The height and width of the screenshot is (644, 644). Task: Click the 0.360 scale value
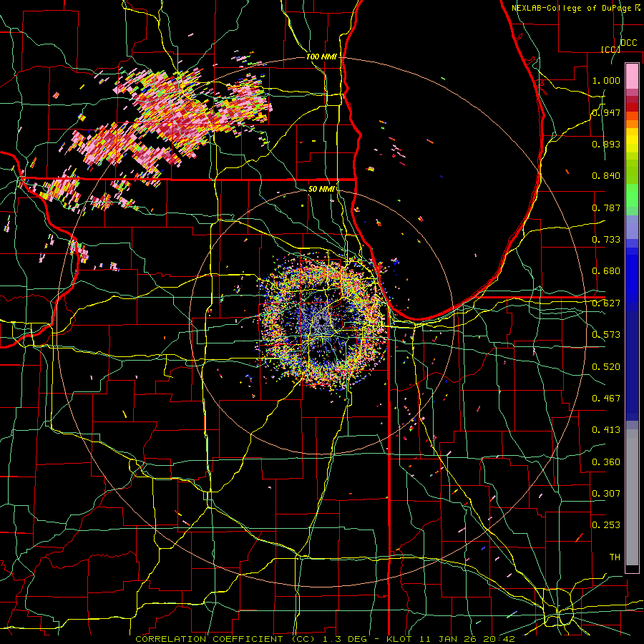click(x=606, y=462)
